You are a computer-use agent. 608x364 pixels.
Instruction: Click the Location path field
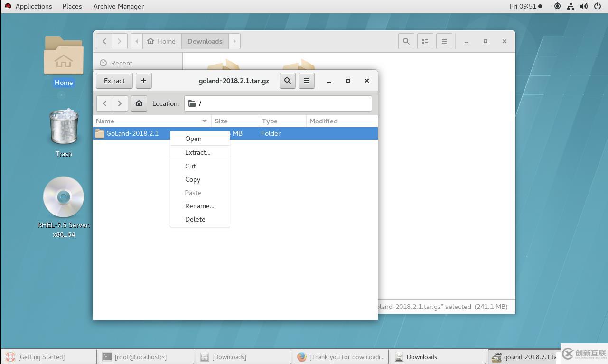(x=278, y=103)
